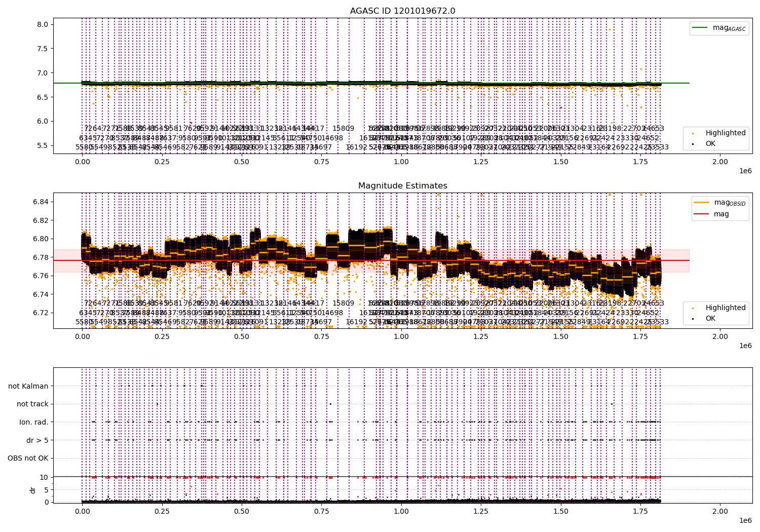Click the '7.5' y-tick in top plot
Screen dimensions: 760x532
point(43,49)
